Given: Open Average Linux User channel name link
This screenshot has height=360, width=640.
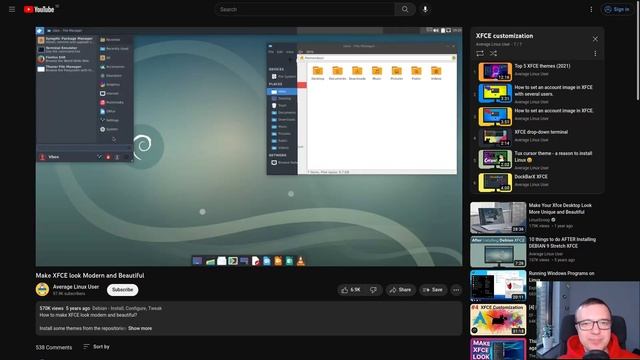Looking at the screenshot, I should [76, 287].
